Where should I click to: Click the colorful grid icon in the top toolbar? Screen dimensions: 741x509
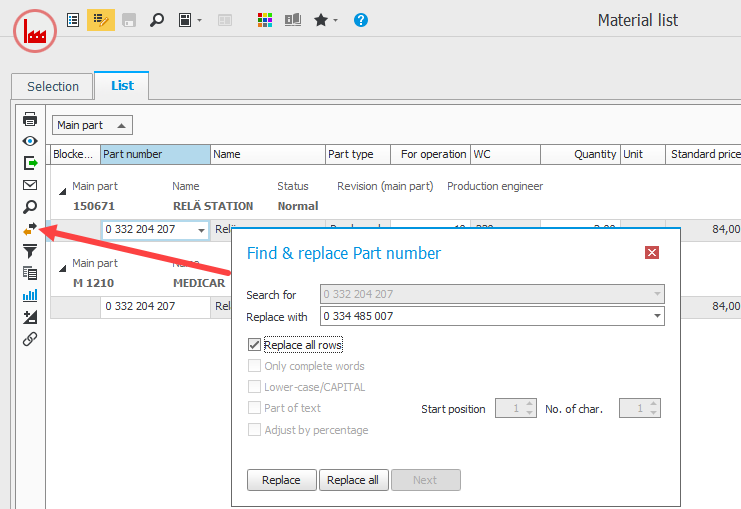[x=265, y=20]
